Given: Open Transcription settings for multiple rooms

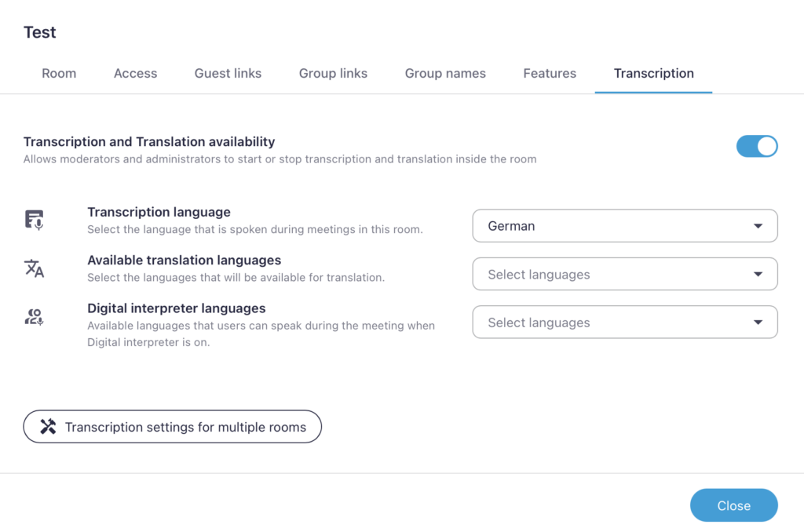Looking at the screenshot, I should coord(172,427).
